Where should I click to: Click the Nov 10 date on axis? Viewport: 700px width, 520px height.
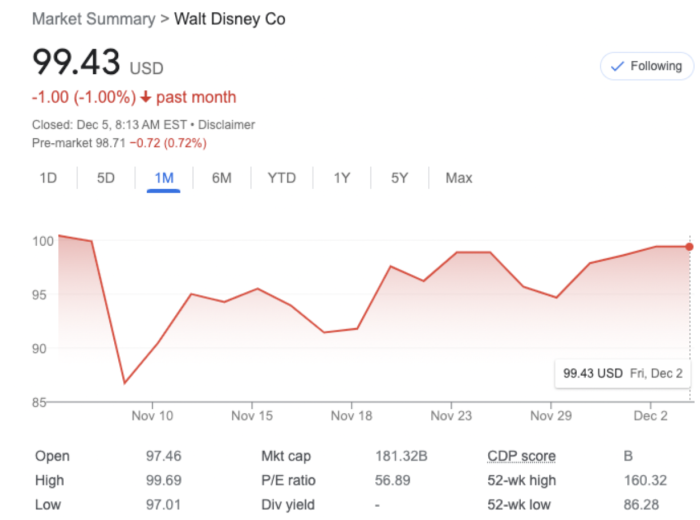pyautogui.click(x=152, y=415)
